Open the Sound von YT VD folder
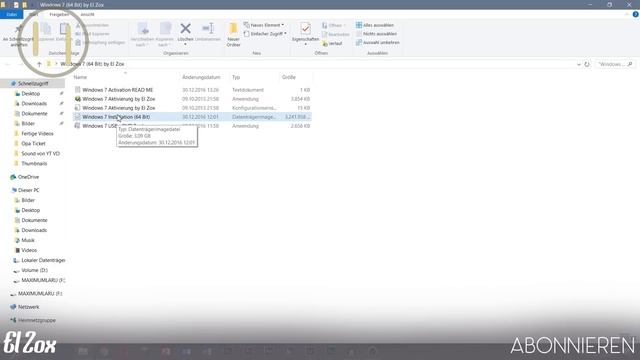The width and height of the screenshot is (640, 360). click(x=40, y=153)
